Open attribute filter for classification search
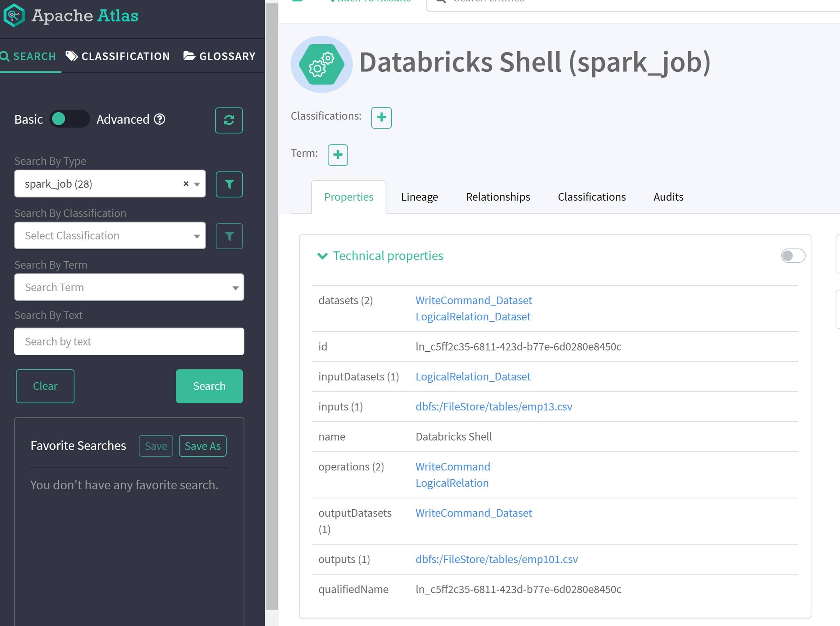 (229, 236)
